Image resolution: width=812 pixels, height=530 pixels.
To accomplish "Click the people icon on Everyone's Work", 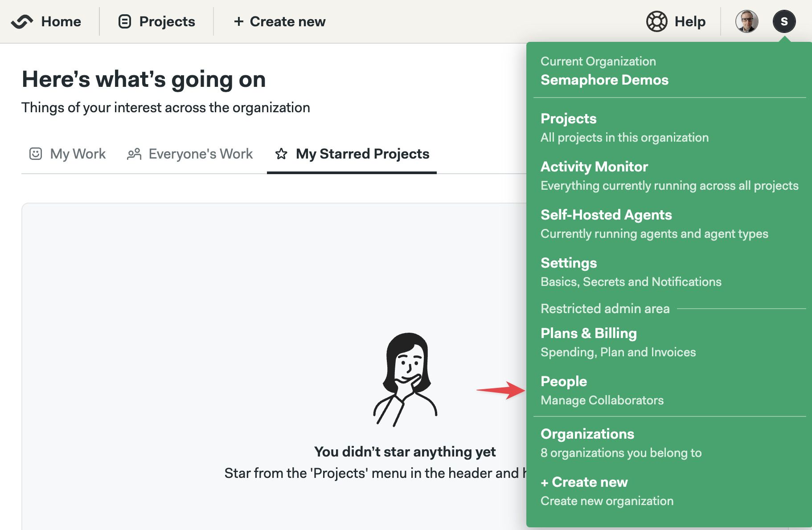I will 134,154.
